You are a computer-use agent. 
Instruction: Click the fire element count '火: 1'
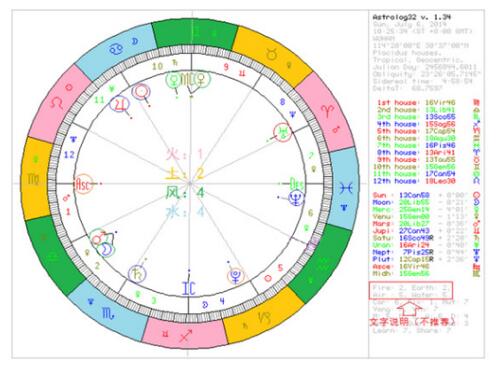click(x=184, y=154)
